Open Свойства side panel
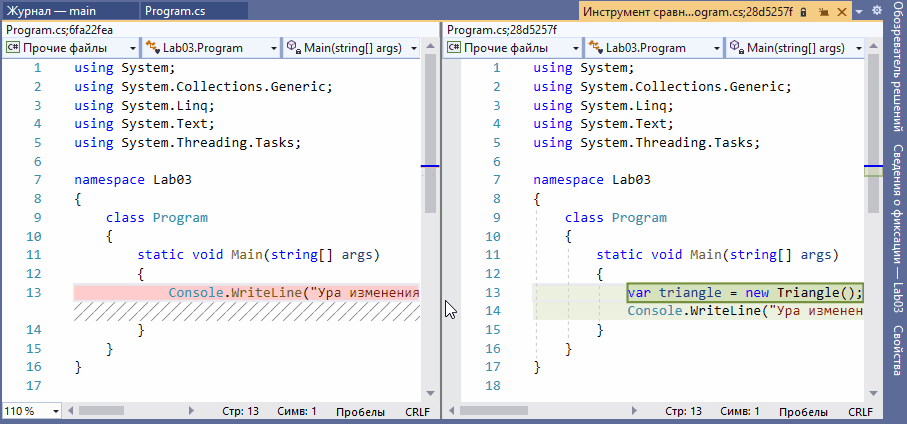Screen dimensions: 907x424 pyautogui.click(x=898, y=351)
